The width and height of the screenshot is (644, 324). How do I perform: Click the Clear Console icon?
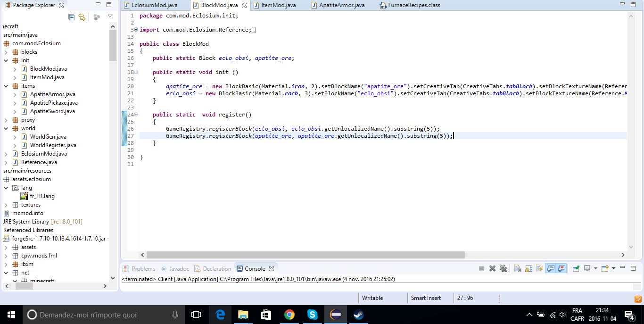click(518, 268)
